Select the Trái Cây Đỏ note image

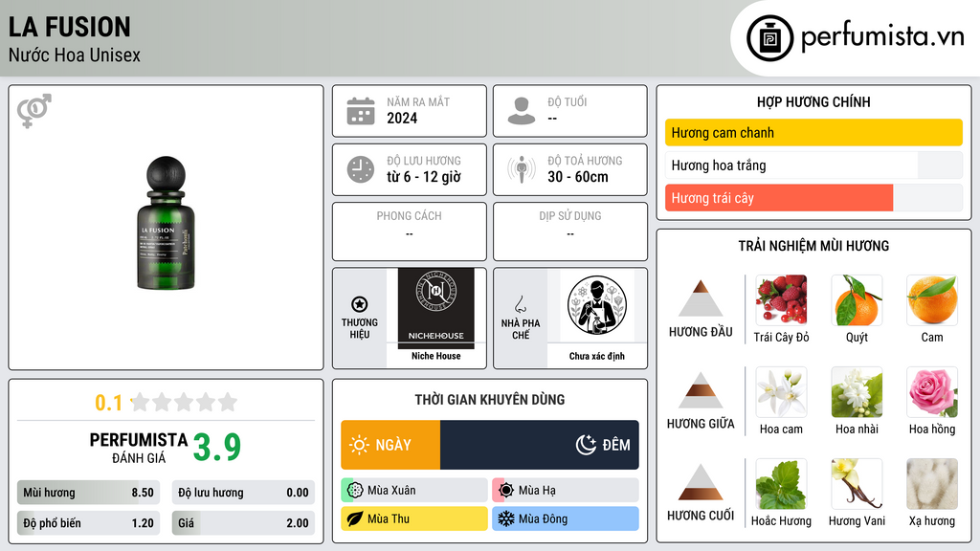(781, 299)
